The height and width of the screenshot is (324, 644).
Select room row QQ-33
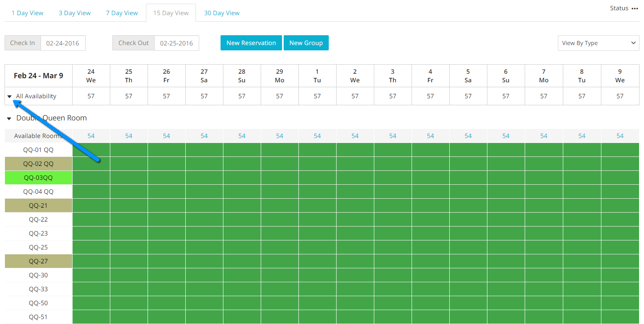coord(39,289)
